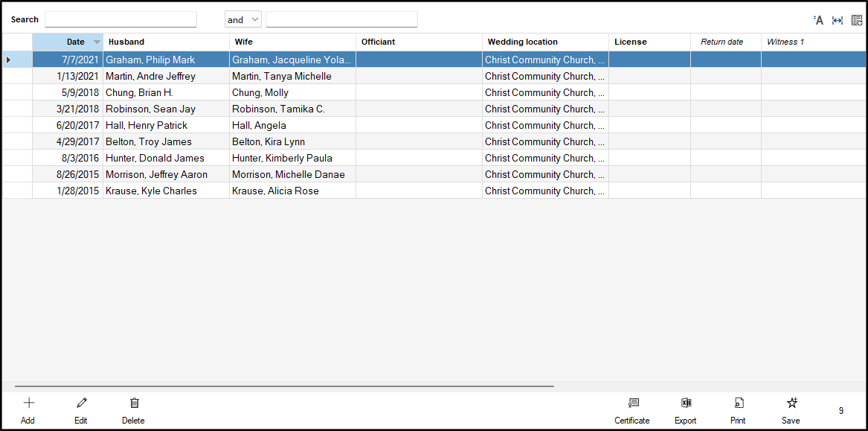Click the second search field after and
Image resolution: width=868 pixels, height=431 pixels.
coord(341,20)
